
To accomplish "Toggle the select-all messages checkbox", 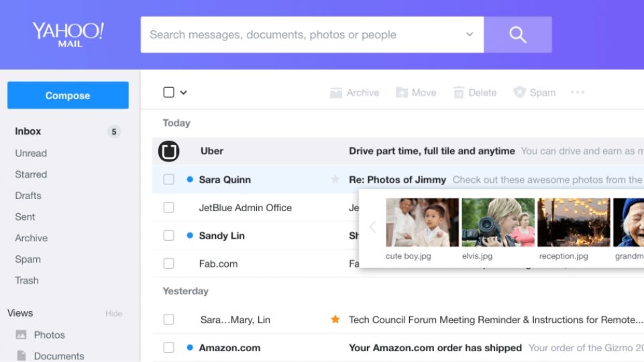I will coord(169,93).
